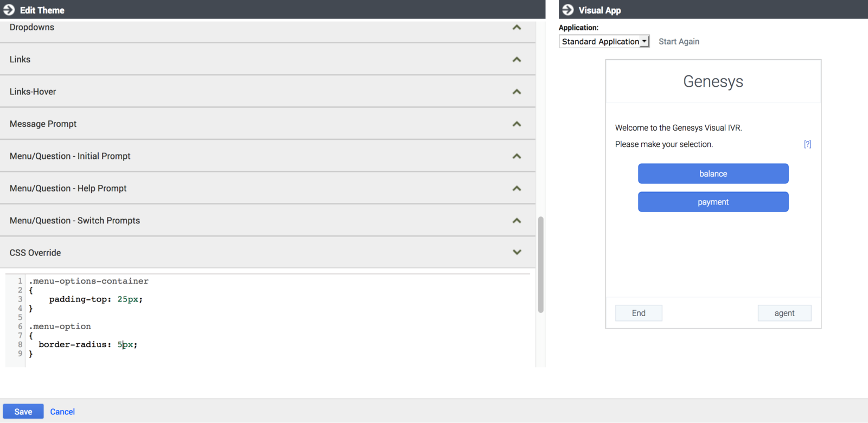Expand Menu/Question - Switch Prompts chevron
The height and width of the screenshot is (423, 868).
coord(516,221)
